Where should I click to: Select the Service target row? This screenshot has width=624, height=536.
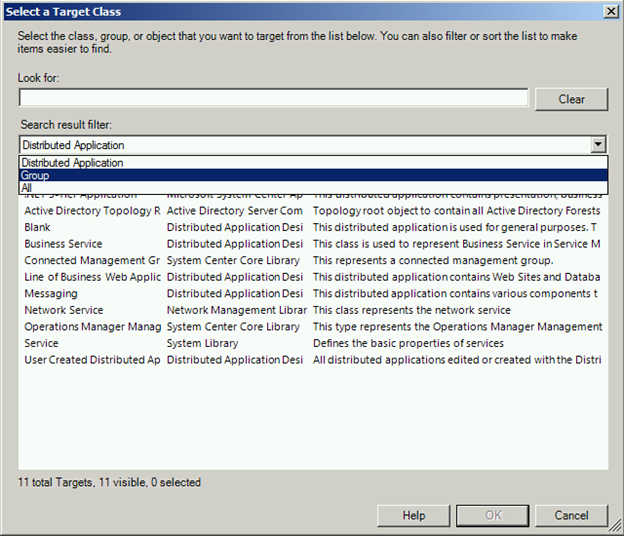313,343
